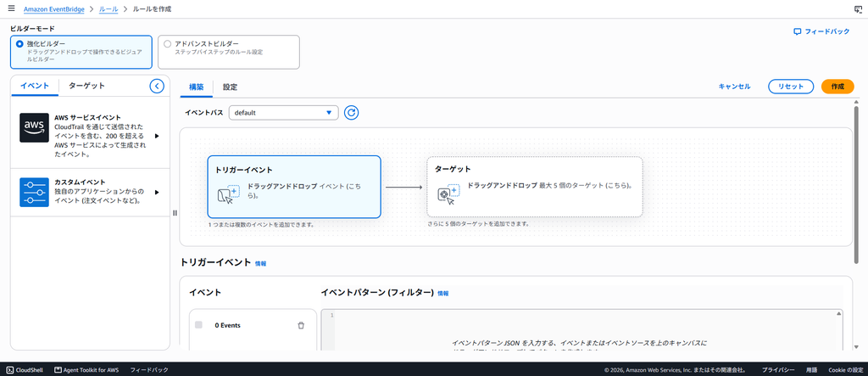This screenshot has height=376, width=868.
Task: Click footer フィードバック link
Action: (149, 369)
